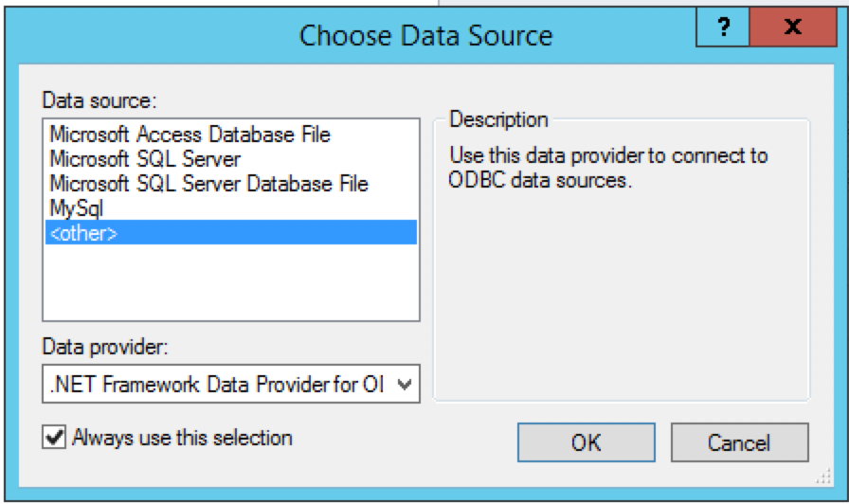849x504 pixels.
Task: Click the Data source label
Action: 99,100
